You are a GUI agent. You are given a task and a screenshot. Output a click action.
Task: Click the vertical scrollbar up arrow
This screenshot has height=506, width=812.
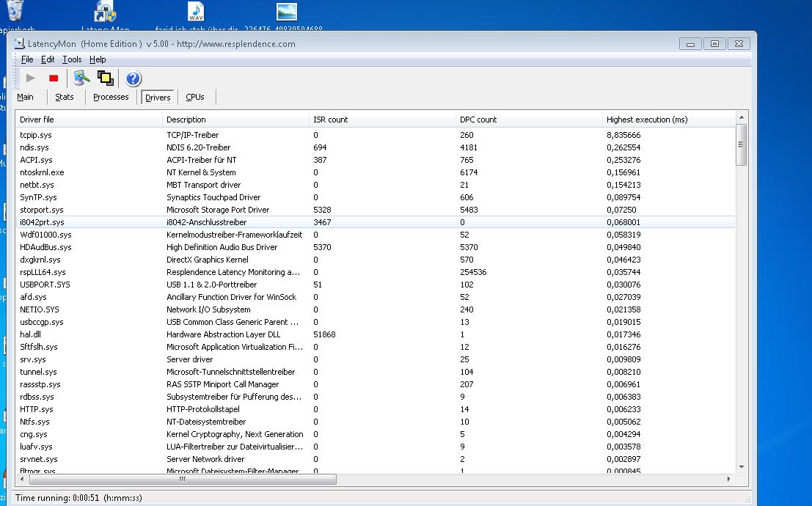(x=741, y=117)
